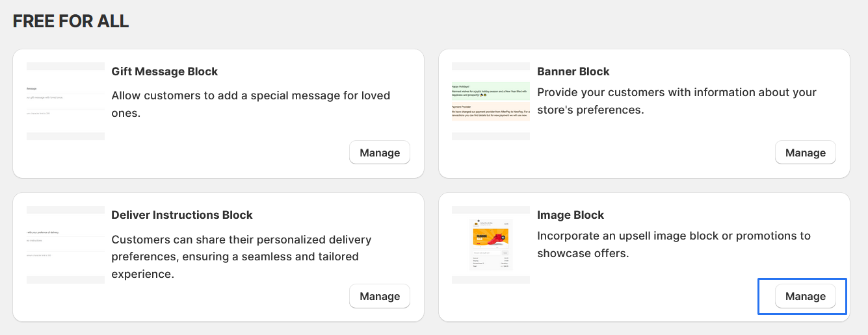This screenshot has width=868, height=335.
Task: Click the Banner description about store's preferences
Action: click(676, 101)
